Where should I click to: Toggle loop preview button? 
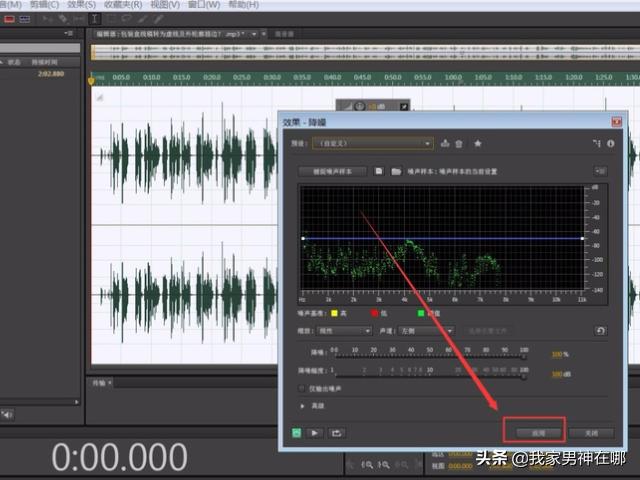337,433
